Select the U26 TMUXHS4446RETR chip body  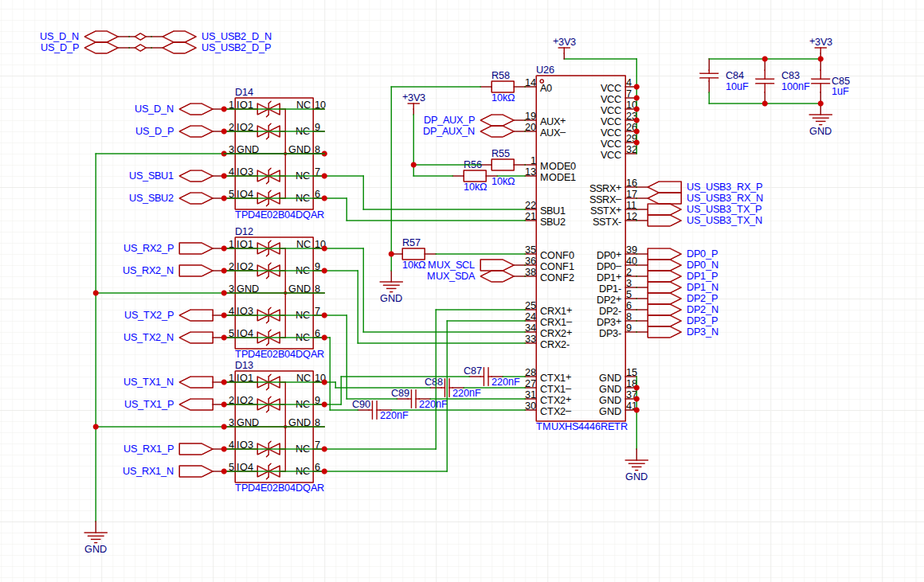pyautogui.click(x=581, y=248)
